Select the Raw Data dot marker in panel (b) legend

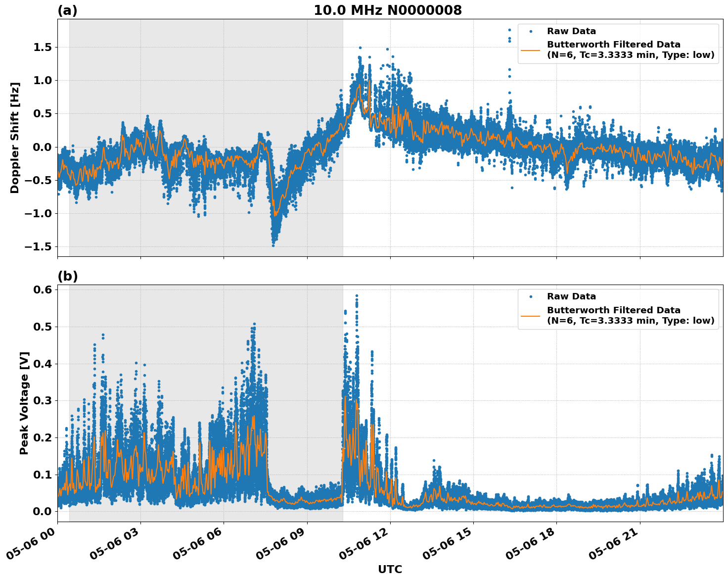tap(530, 295)
